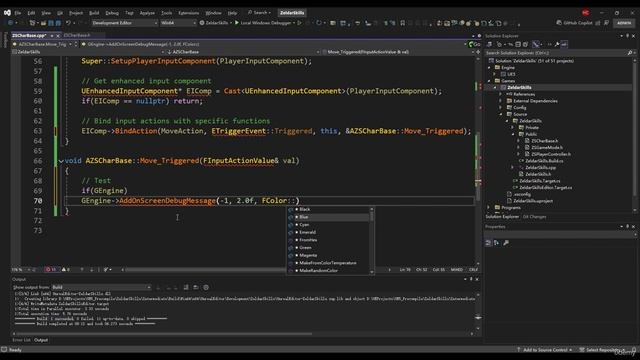Collapse the Move_Triggered function fold chevron
640x360 pixels.
click(61, 161)
